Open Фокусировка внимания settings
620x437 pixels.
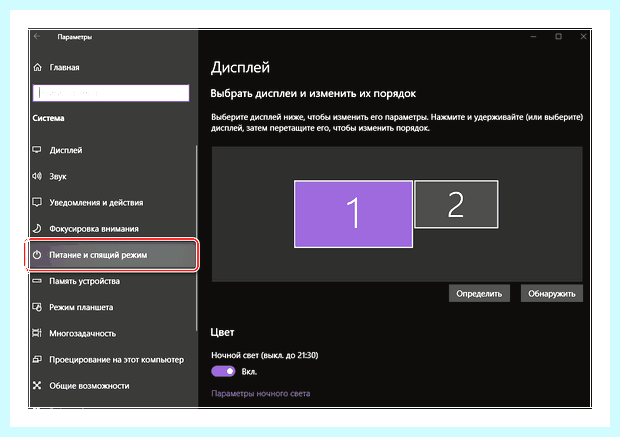point(94,229)
